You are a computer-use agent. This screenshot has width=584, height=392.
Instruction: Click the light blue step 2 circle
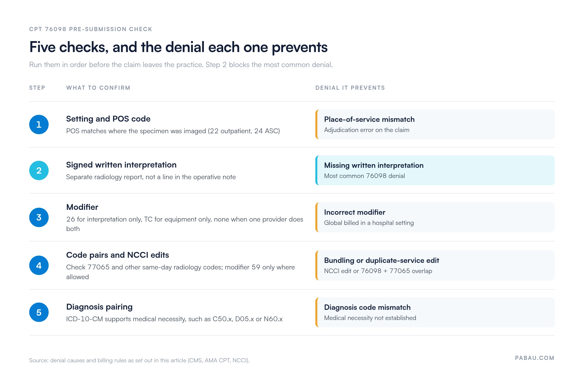tap(39, 170)
